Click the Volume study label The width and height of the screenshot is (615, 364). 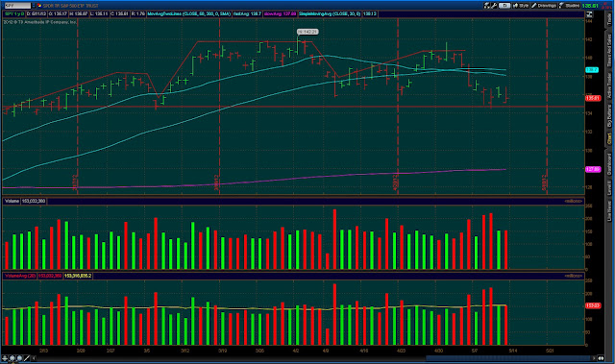12,201
